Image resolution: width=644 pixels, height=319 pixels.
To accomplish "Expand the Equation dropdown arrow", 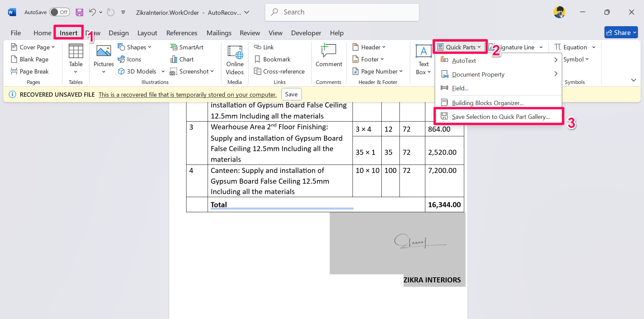I will [x=594, y=47].
